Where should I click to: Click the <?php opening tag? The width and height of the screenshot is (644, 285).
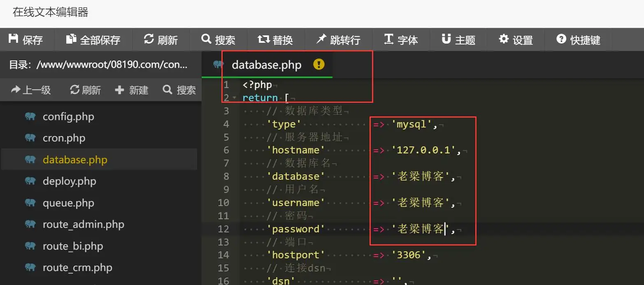point(257,85)
